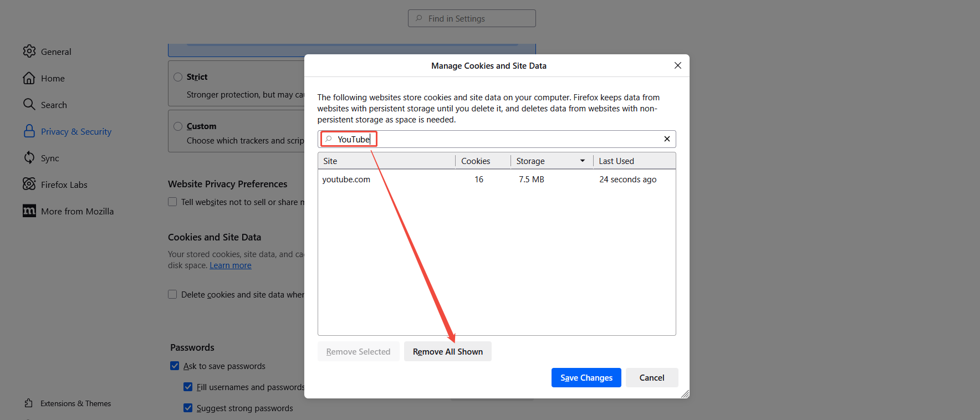This screenshot has height=420, width=980.
Task: Uncheck Ask to save passwords
Action: pyautogui.click(x=175, y=366)
